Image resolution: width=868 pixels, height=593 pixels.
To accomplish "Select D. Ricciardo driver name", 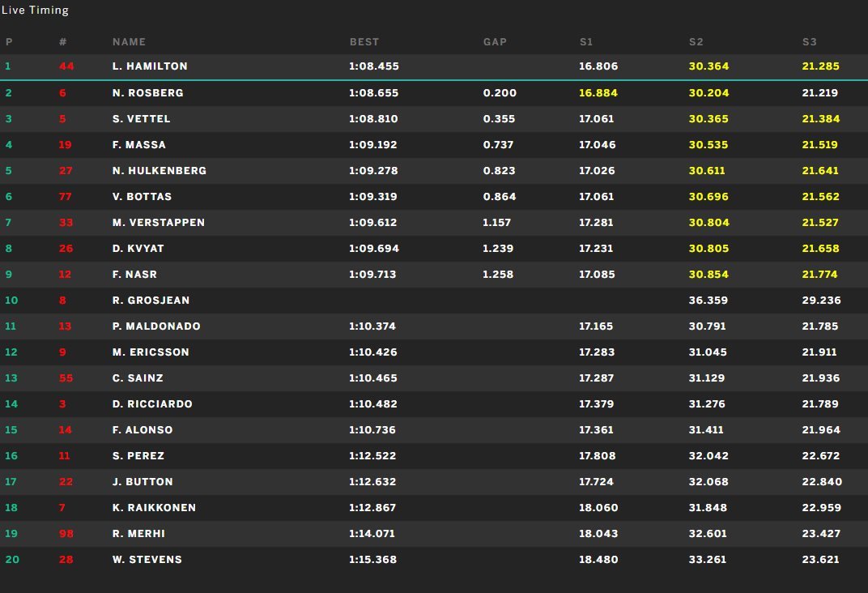I will coord(152,404).
